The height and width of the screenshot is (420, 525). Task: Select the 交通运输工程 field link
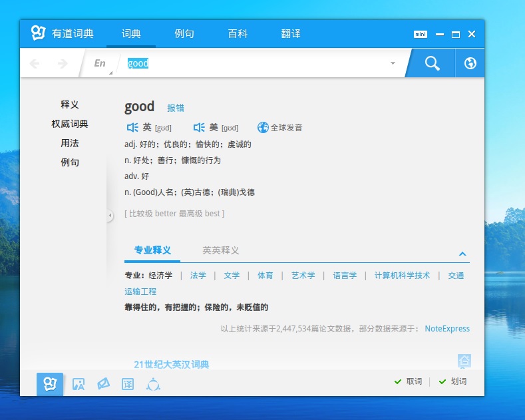[456, 276]
